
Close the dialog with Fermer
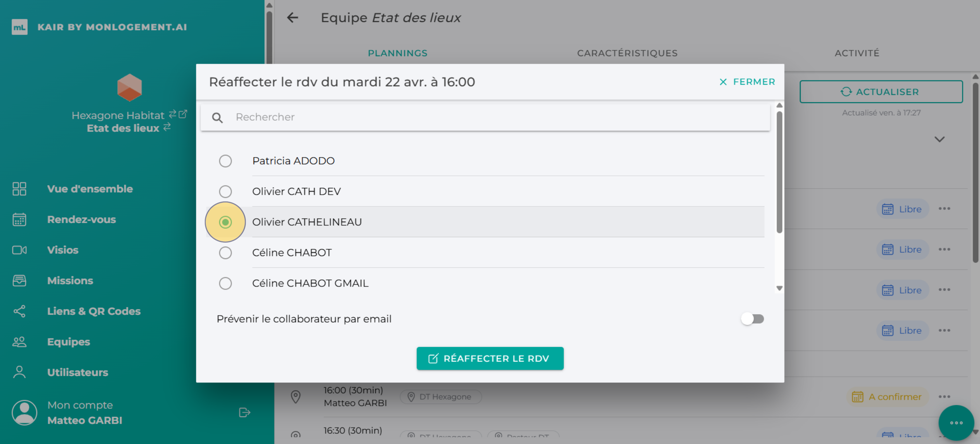pos(747,82)
